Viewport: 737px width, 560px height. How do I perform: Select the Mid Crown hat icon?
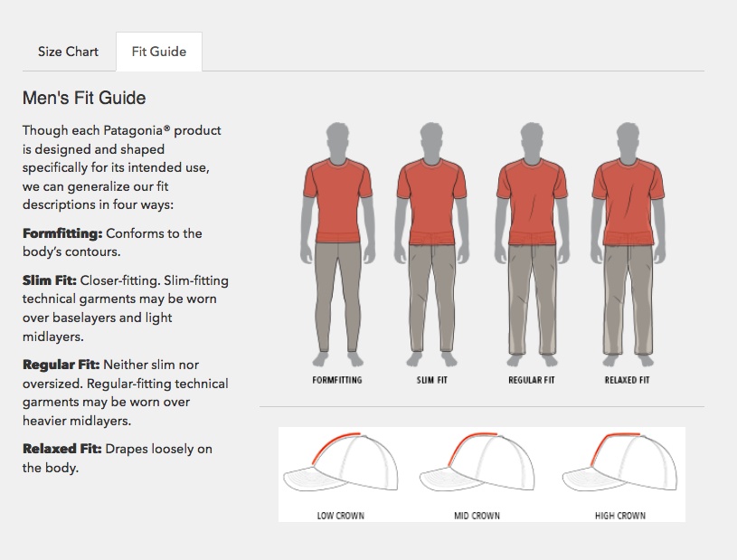click(477, 468)
